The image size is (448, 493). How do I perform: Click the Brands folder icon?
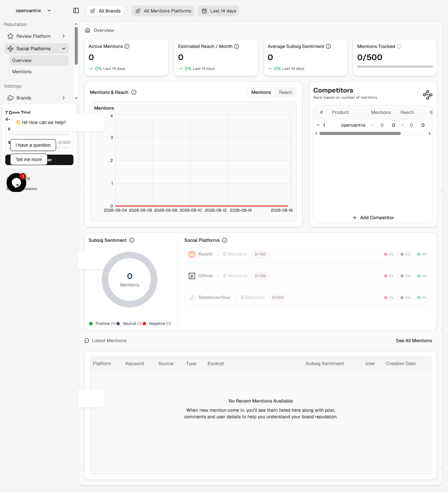click(10, 98)
